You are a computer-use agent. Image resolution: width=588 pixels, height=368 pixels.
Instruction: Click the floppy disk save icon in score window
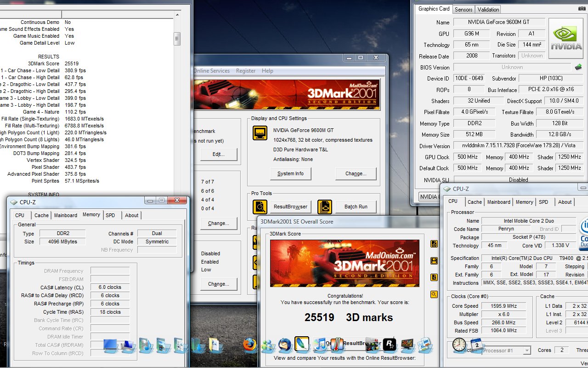click(434, 261)
